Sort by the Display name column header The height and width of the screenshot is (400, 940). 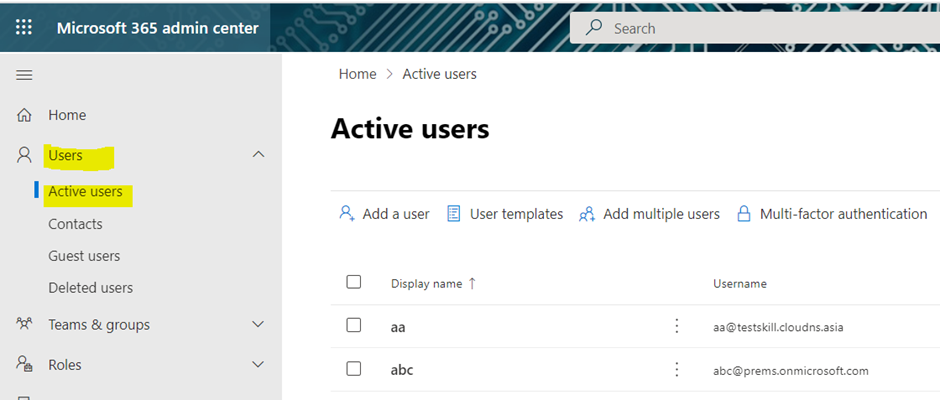point(426,284)
